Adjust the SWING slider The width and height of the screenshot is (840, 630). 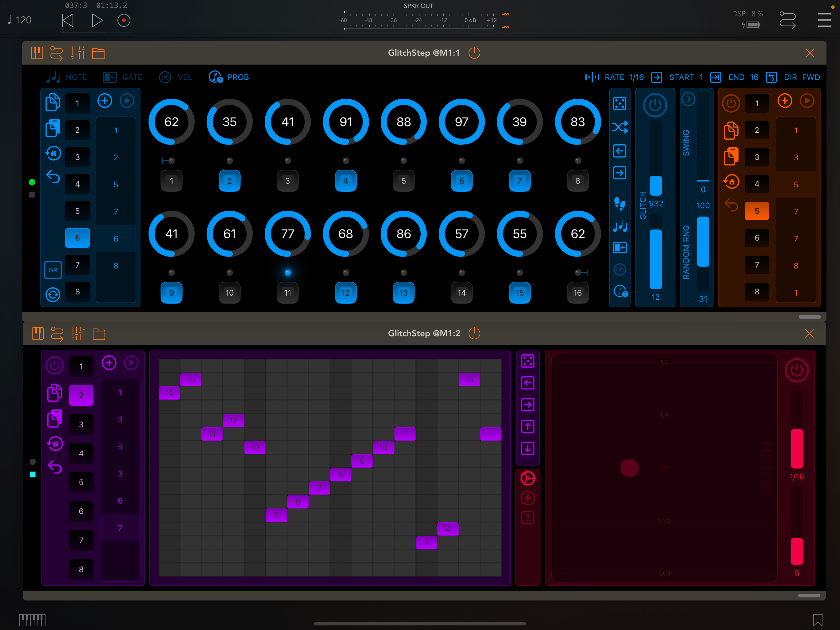[x=703, y=137]
